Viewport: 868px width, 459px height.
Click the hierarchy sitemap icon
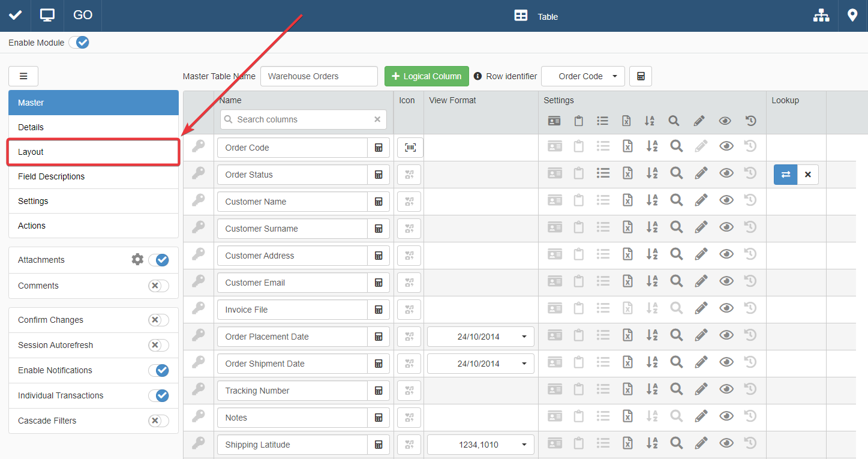click(821, 16)
